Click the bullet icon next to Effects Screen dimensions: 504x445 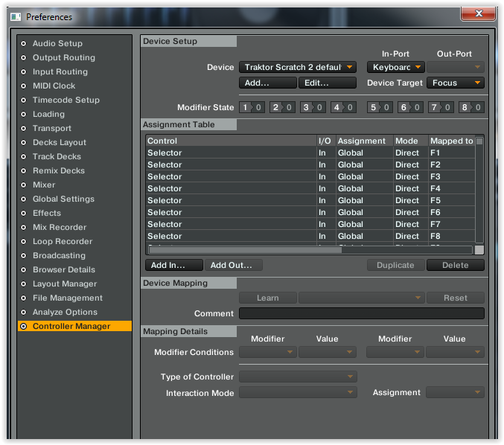(x=24, y=214)
